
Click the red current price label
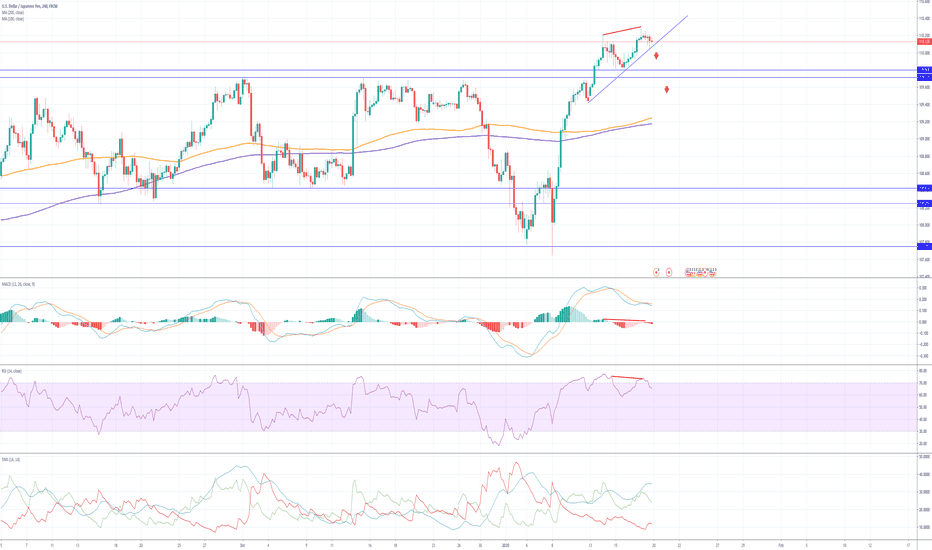point(924,40)
